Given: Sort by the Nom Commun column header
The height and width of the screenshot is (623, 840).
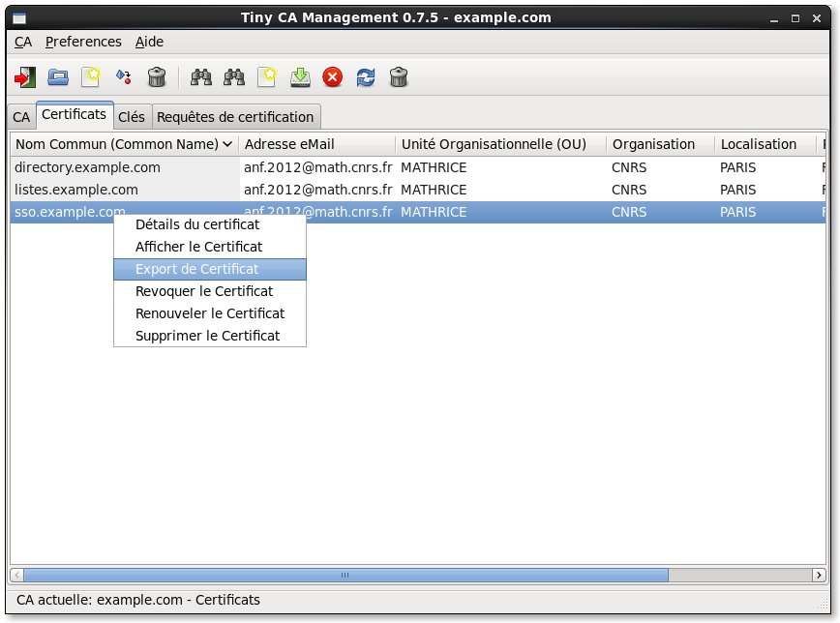Looking at the screenshot, I should click(x=124, y=144).
